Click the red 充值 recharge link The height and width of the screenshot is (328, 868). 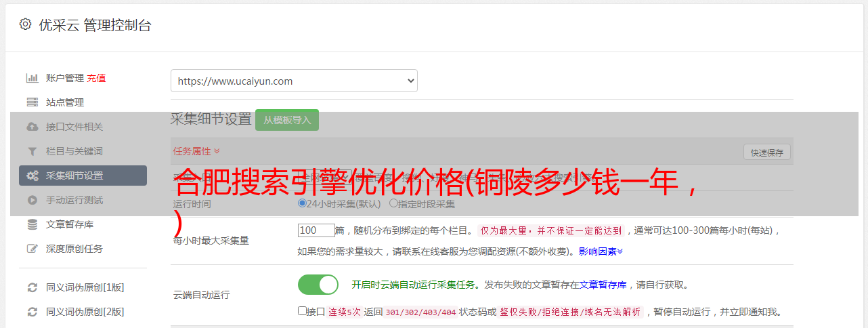pos(96,78)
